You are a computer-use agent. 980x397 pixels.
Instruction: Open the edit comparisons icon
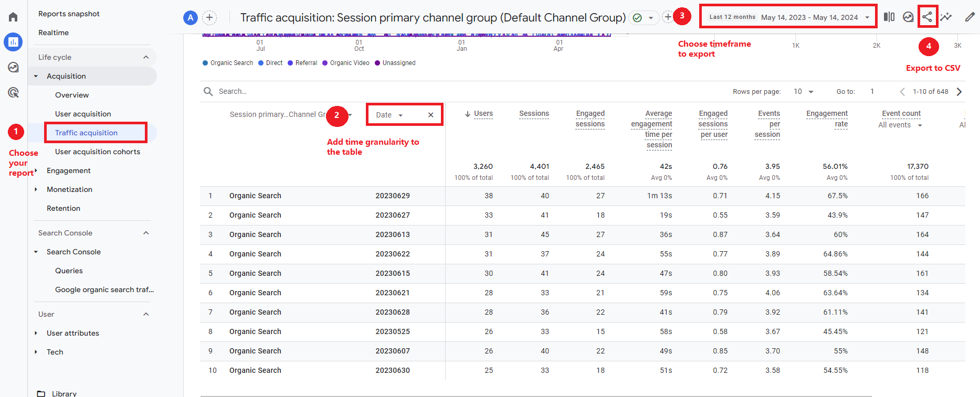[889, 17]
